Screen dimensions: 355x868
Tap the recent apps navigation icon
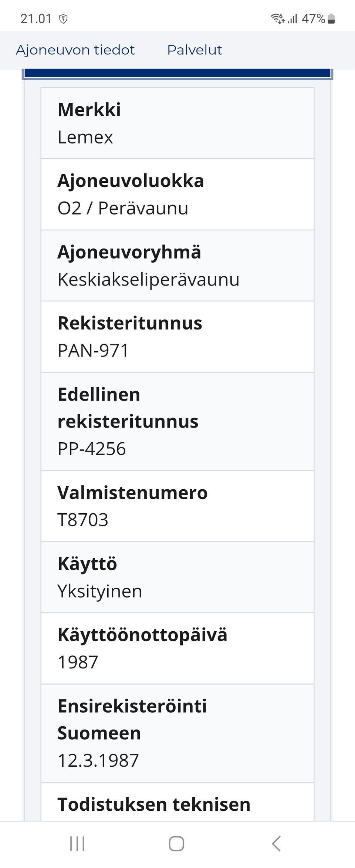click(x=77, y=844)
